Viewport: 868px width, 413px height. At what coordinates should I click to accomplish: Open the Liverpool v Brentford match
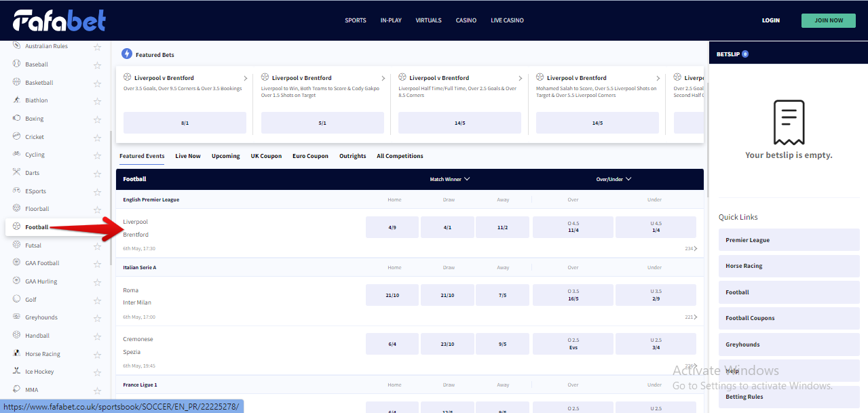[x=136, y=228]
